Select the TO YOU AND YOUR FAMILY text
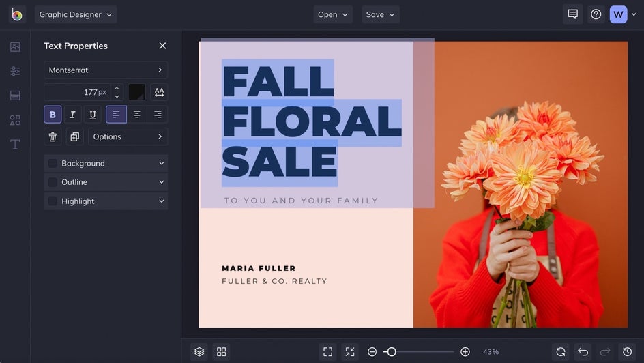This screenshot has height=363, width=644. click(x=301, y=201)
